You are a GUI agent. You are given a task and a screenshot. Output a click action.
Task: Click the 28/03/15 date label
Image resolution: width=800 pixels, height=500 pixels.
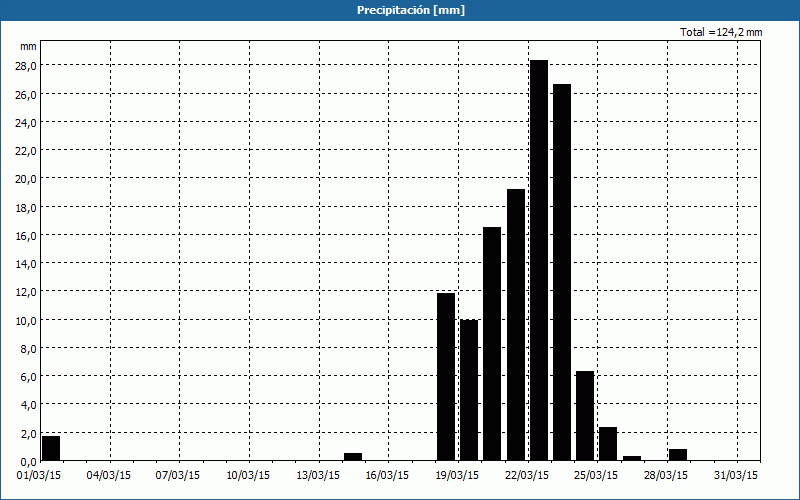[x=666, y=475]
